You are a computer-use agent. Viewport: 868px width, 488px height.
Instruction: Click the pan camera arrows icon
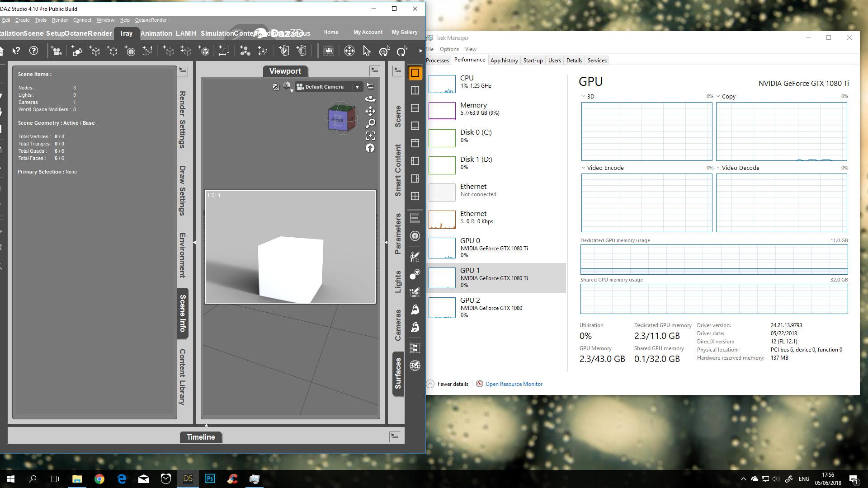(x=370, y=111)
